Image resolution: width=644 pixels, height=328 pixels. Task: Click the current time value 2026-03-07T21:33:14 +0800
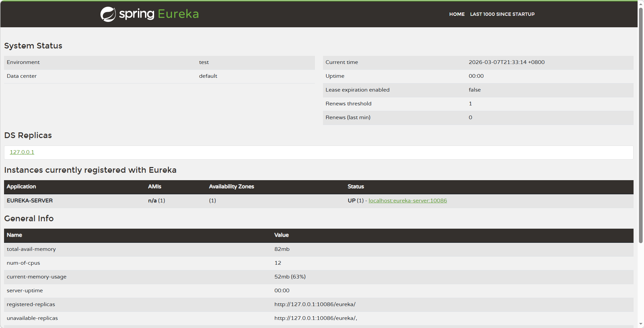pyautogui.click(x=506, y=62)
